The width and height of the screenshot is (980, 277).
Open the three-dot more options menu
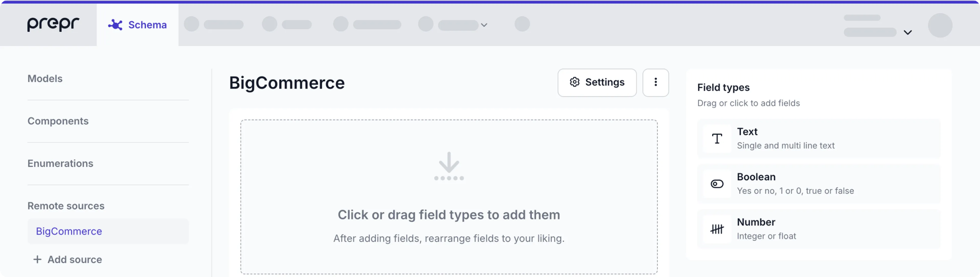pyautogui.click(x=655, y=82)
